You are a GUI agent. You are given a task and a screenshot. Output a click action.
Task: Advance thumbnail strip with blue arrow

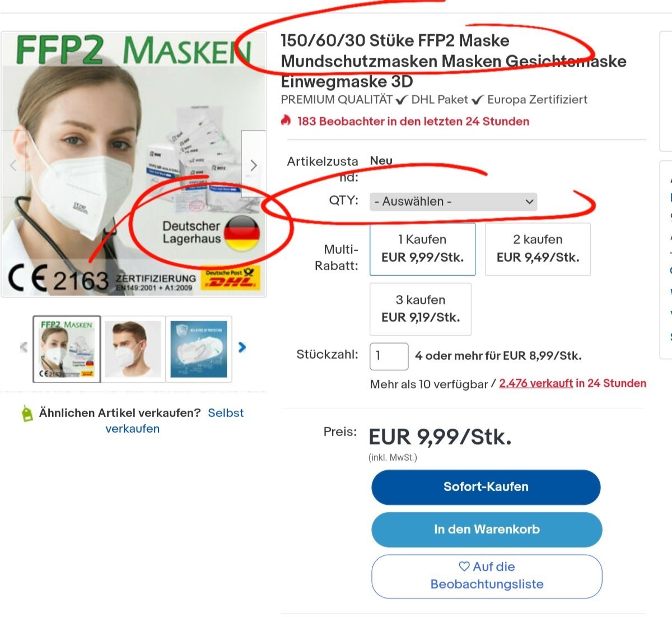(x=242, y=347)
